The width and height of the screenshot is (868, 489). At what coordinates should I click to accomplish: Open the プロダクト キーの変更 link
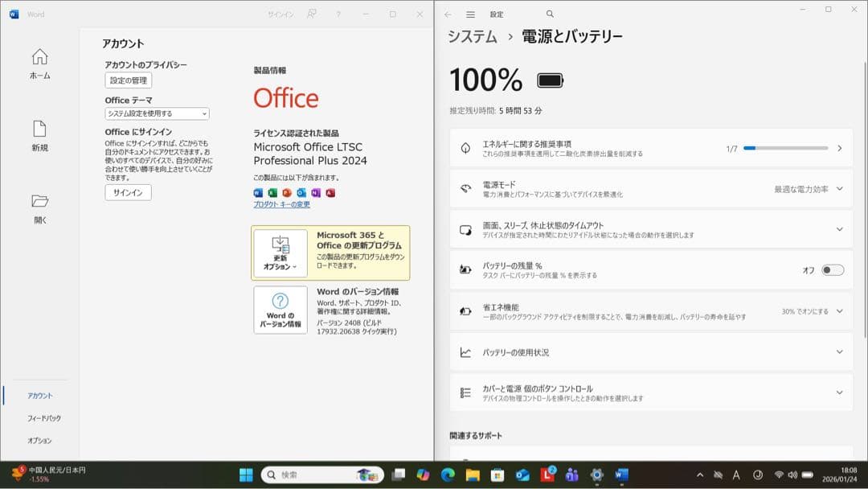pyautogui.click(x=282, y=204)
